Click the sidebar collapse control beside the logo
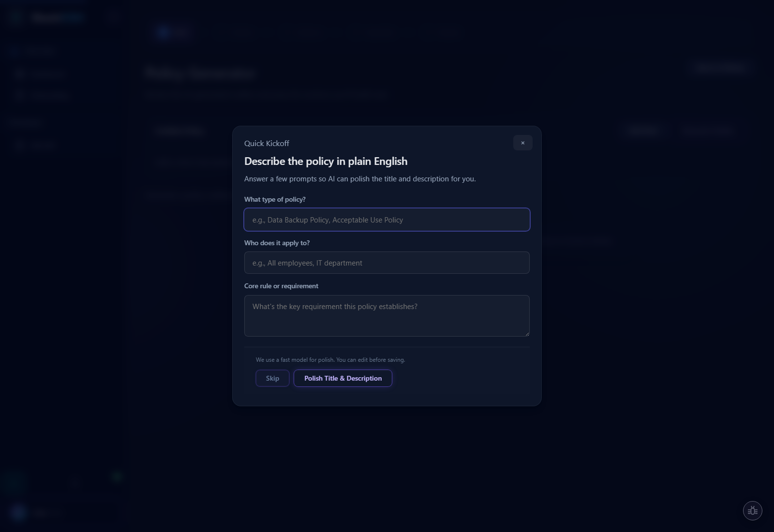774x532 pixels. click(114, 17)
